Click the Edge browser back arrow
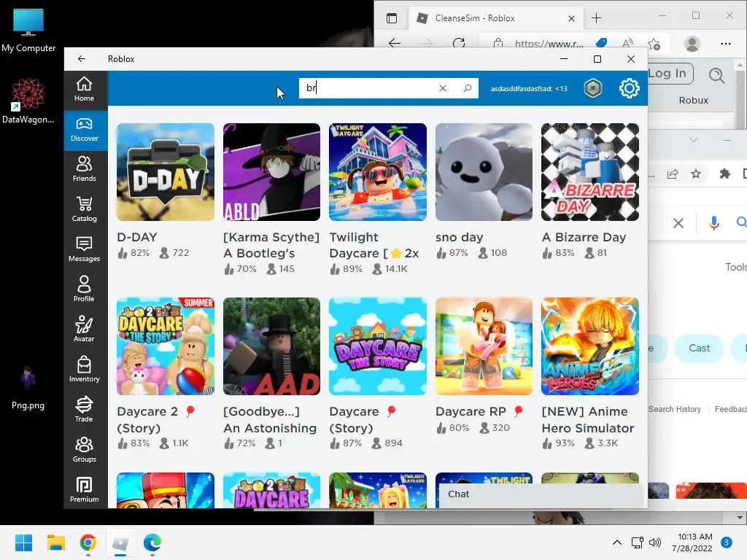The height and width of the screenshot is (560, 747). [395, 43]
